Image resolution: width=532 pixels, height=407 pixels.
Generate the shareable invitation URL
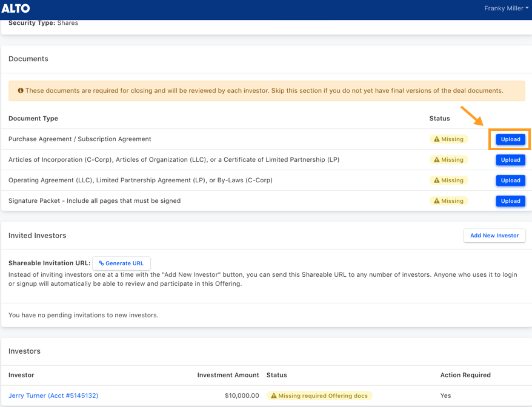pyautogui.click(x=121, y=263)
